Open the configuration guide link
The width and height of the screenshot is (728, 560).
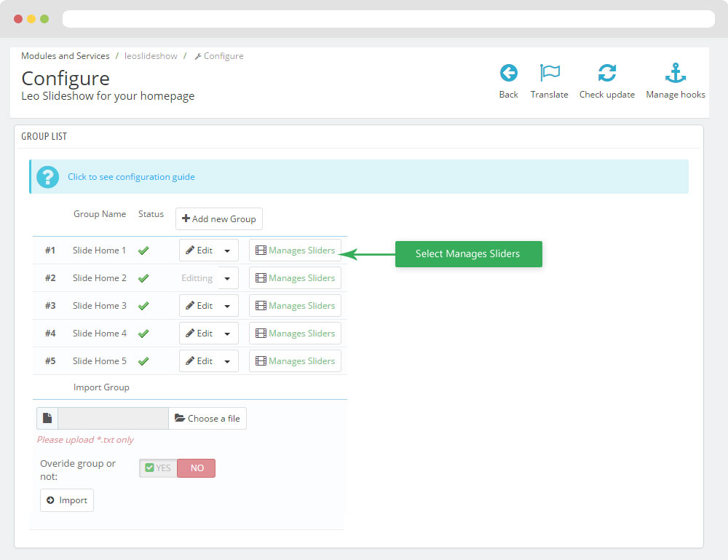pos(131,177)
